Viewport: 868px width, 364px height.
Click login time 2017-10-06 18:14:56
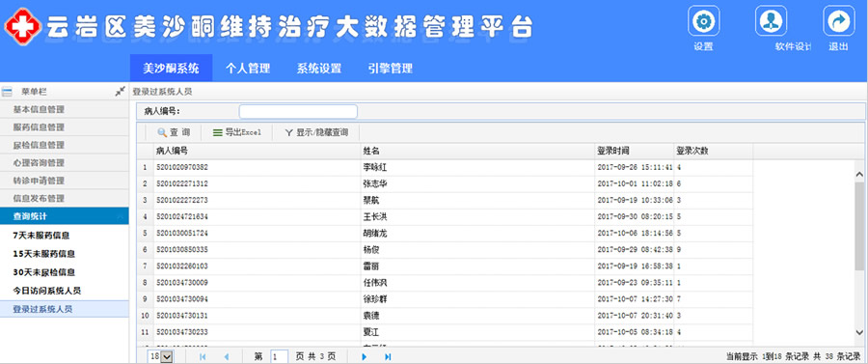635,234
